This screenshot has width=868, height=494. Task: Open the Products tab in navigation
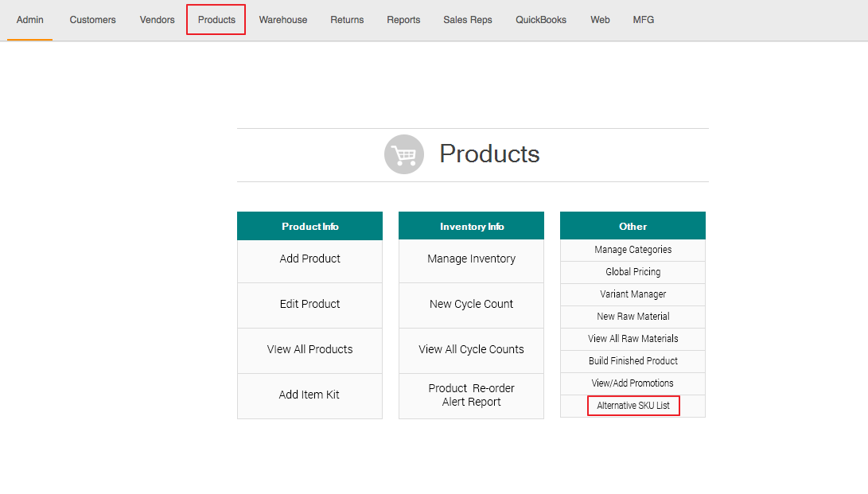coord(216,20)
